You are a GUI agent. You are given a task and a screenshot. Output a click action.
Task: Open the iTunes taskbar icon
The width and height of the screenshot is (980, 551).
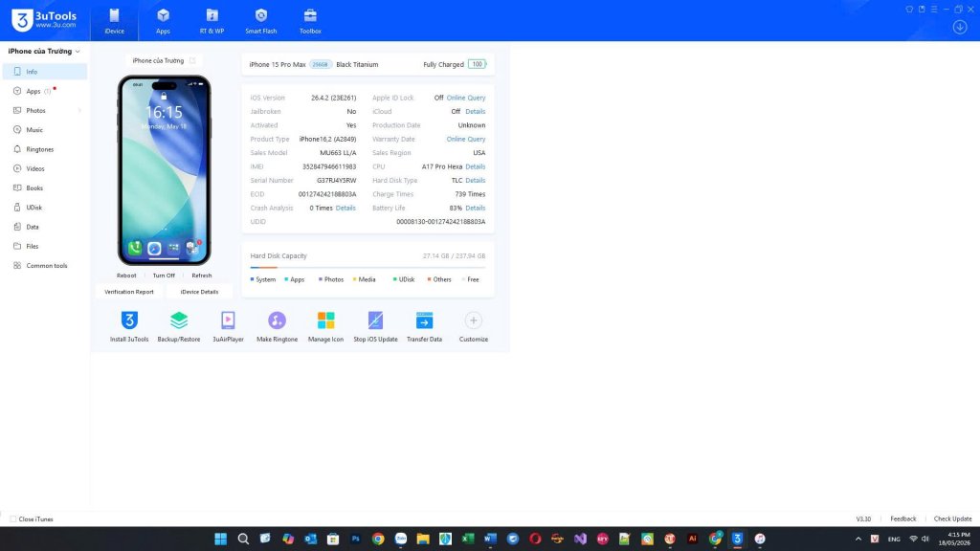point(759,539)
